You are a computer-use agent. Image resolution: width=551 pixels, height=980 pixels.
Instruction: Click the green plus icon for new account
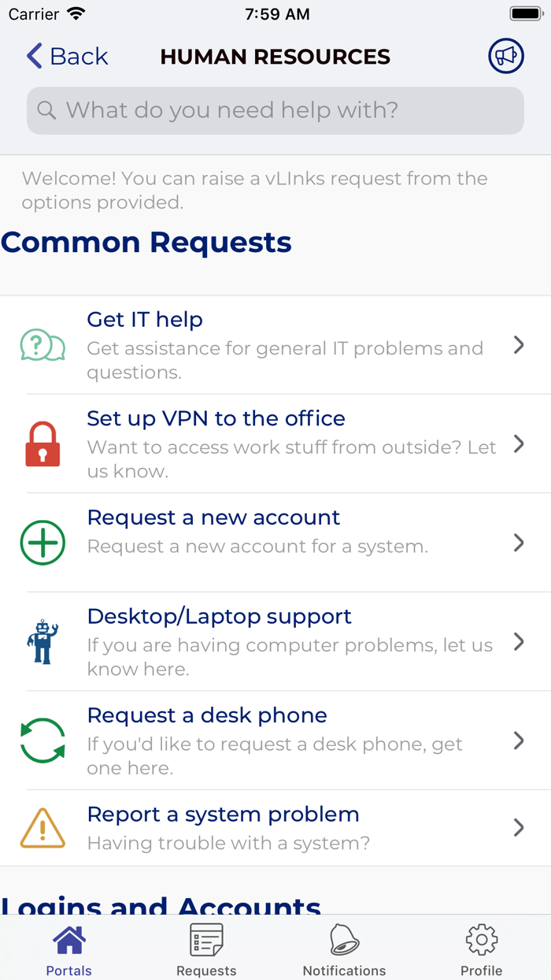(43, 542)
